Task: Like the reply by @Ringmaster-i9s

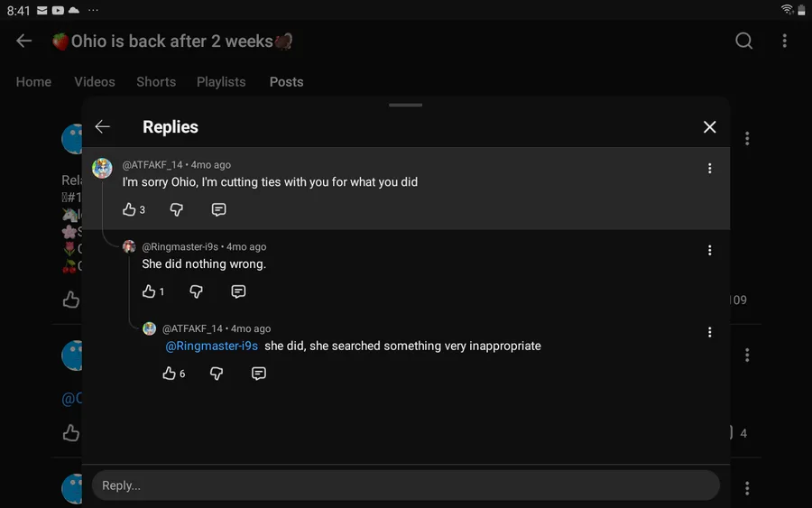Action: [x=149, y=291]
